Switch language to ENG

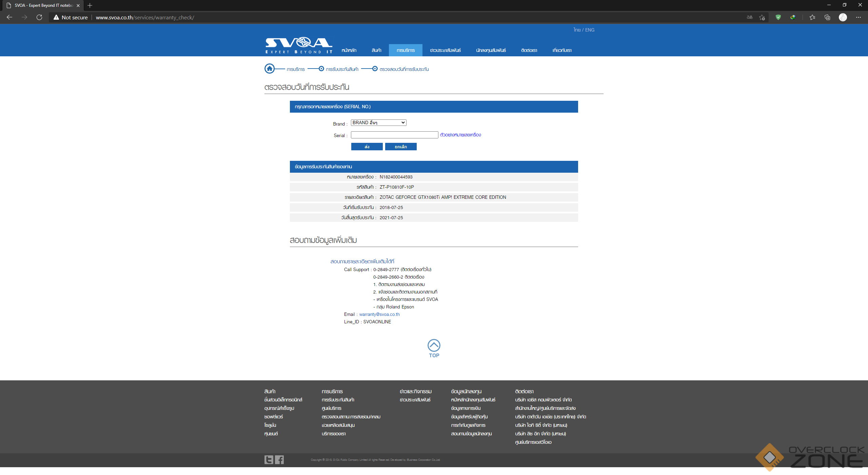pyautogui.click(x=590, y=30)
